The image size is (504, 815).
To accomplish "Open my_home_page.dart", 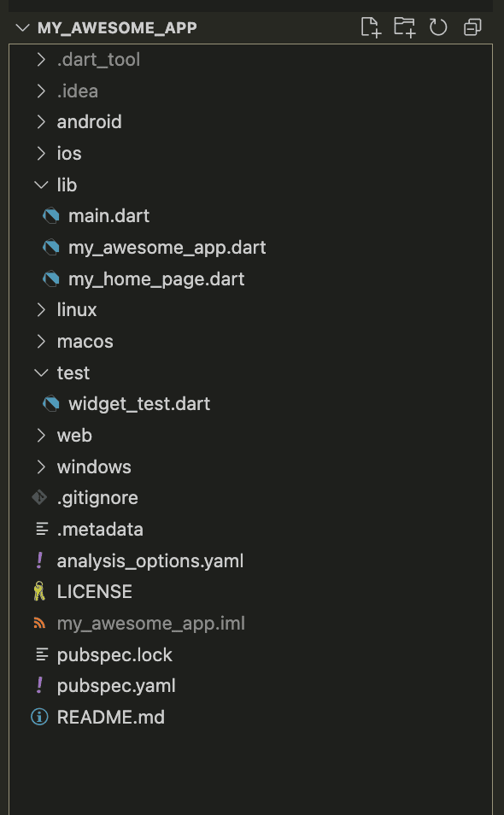I will tap(159, 279).
